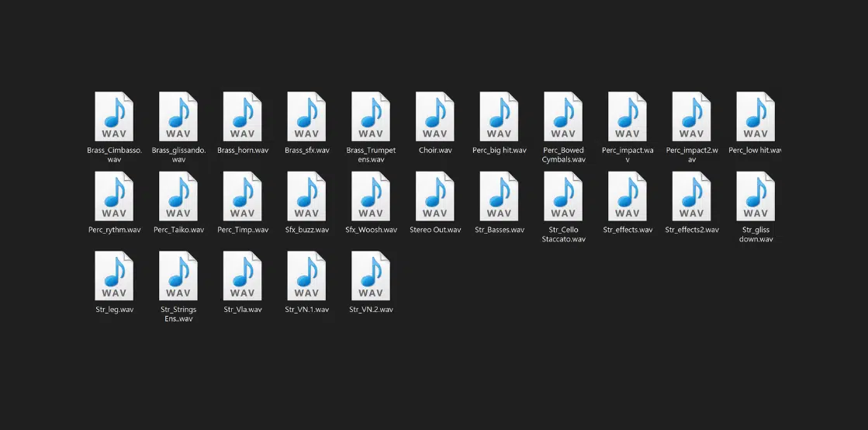Click the Perc_big hit.wav file icon
Screen dimensions: 868x430
pos(500,116)
